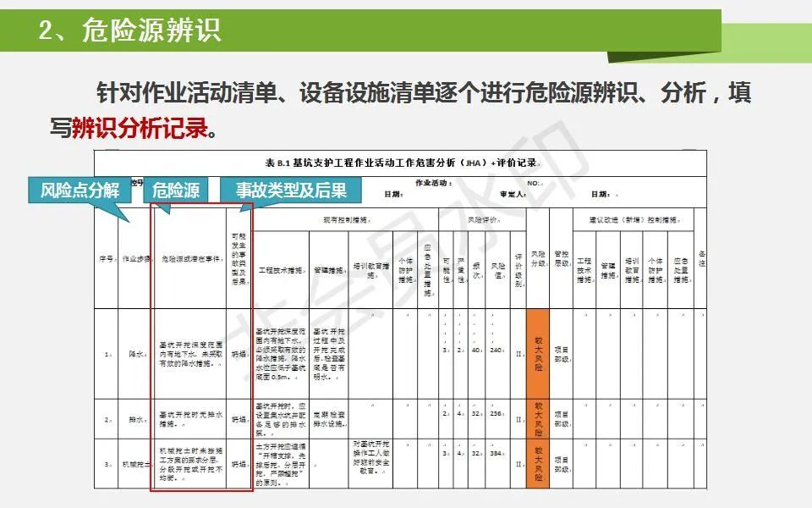Click "项目部级" in the 排水 row
This screenshot has width=812, height=508.
pos(562,419)
